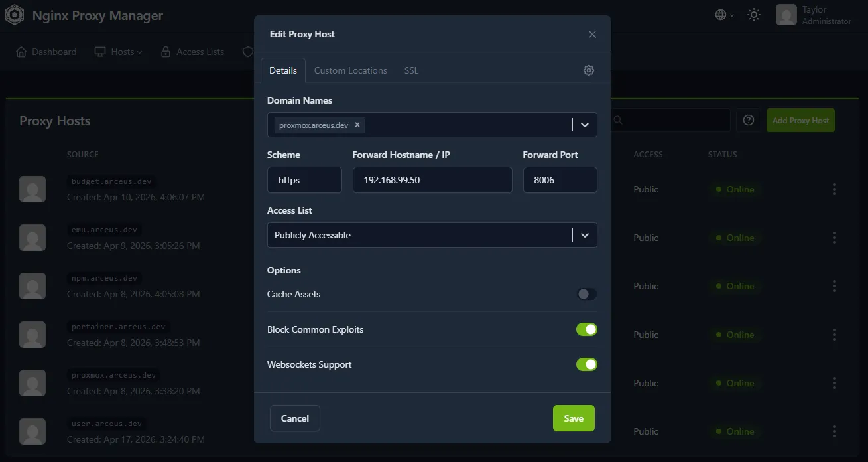
Task: Open the language globe menu
Action: [x=720, y=14]
